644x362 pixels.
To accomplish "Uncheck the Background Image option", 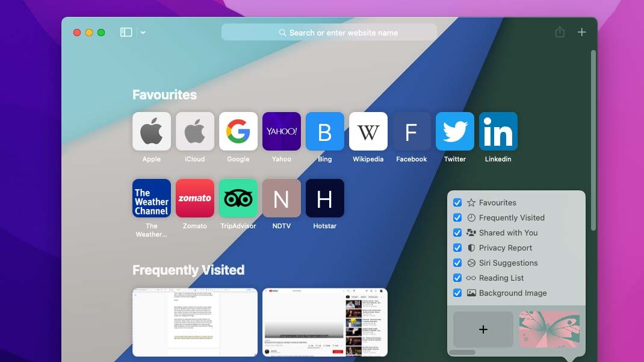I will tap(458, 293).
